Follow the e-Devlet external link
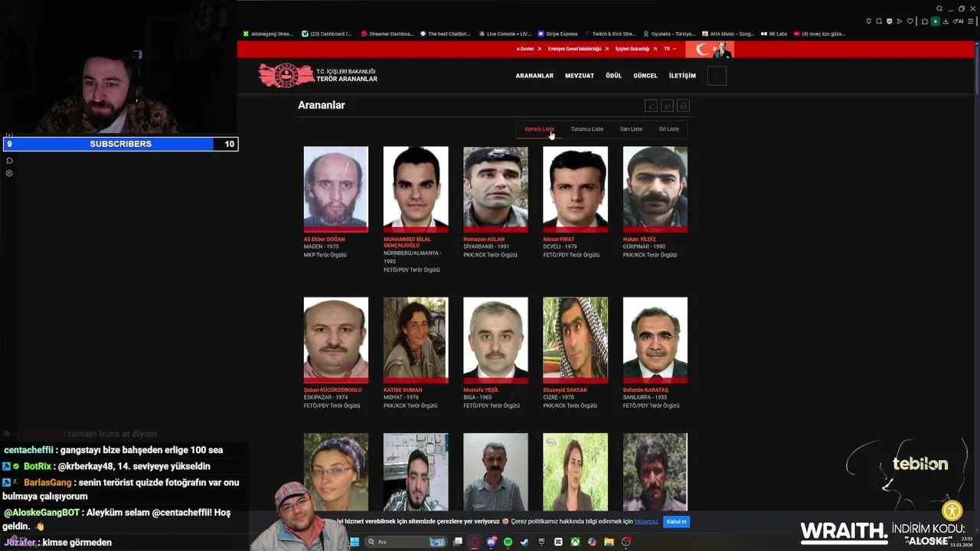This screenshot has height=551, width=980. tap(528, 49)
